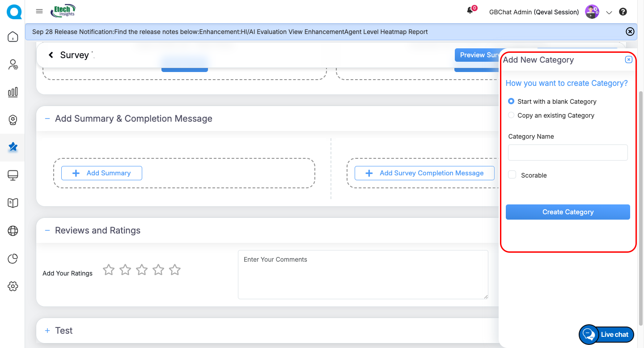Toggle the hamburger menu
This screenshot has height=348, width=644.
point(39,11)
